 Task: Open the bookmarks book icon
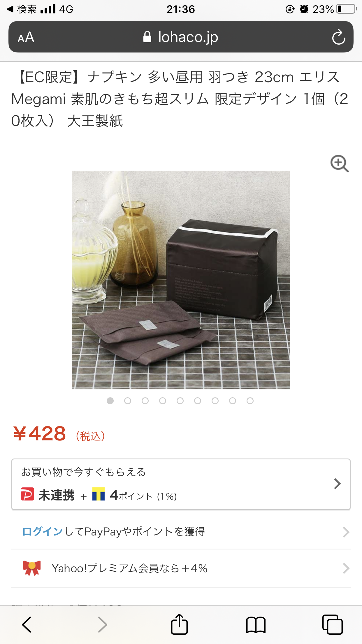[256, 625]
